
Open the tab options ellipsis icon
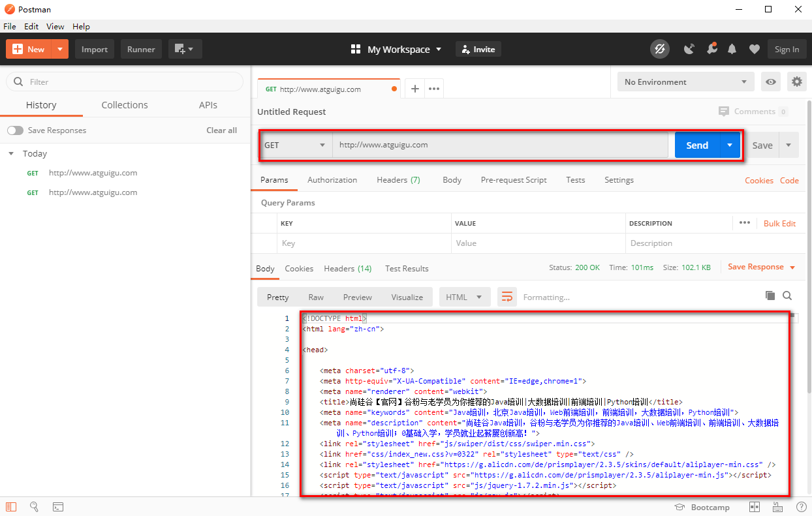point(434,89)
